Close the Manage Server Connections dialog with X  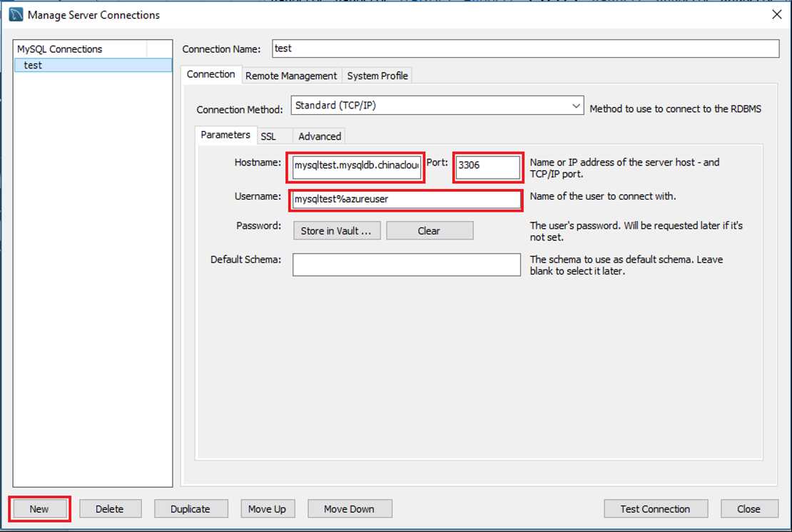777,15
